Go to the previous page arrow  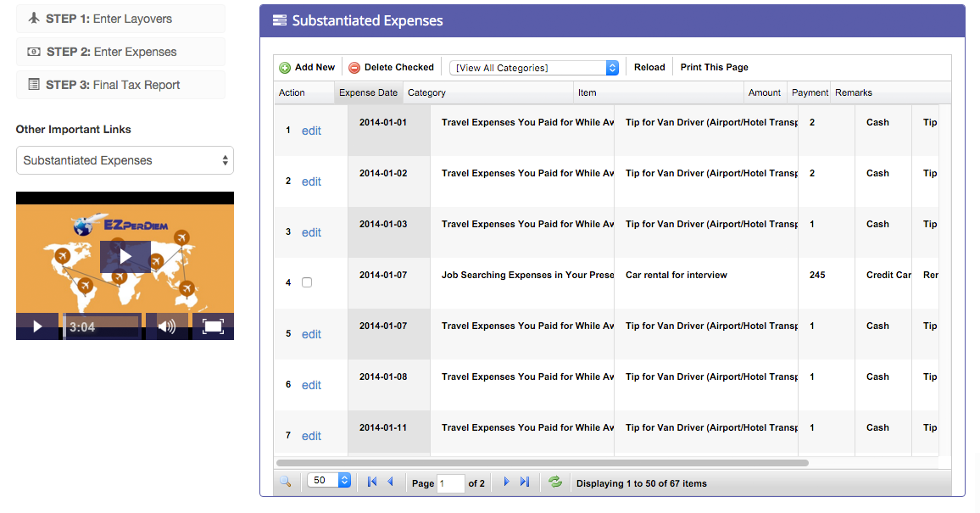click(x=390, y=482)
